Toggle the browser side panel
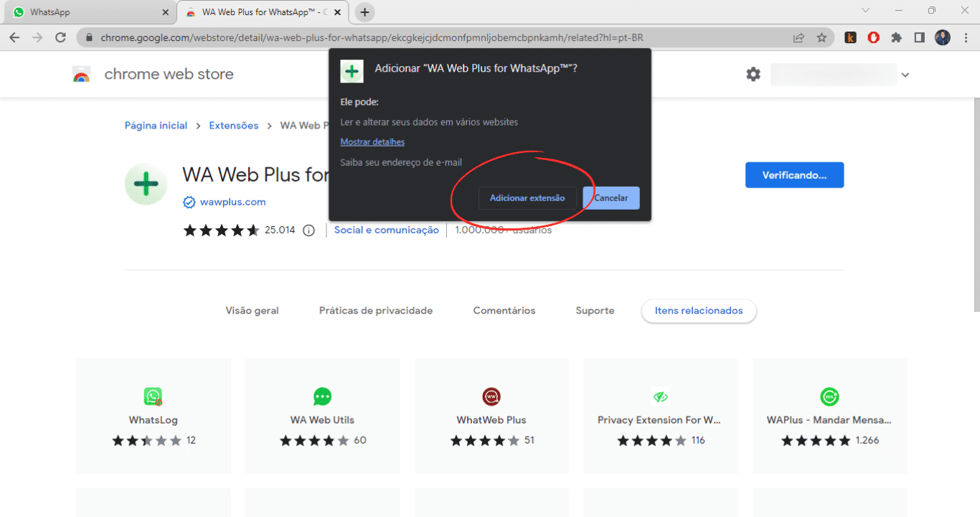This screenshot has height=517, width=980. 919,37
